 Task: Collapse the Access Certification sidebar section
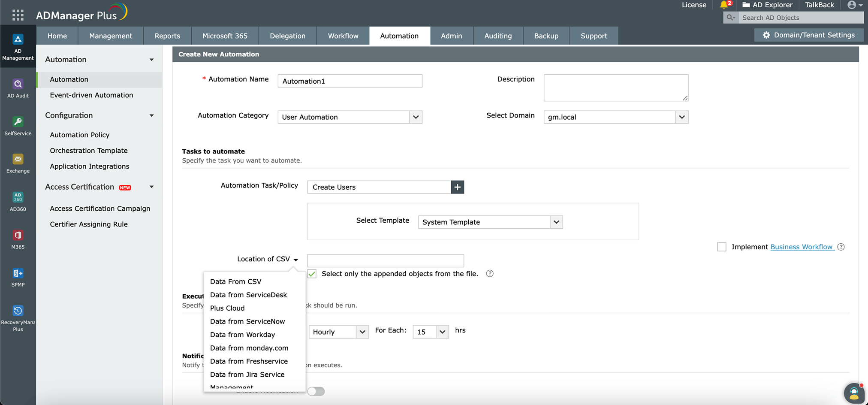[x=151, y=187]
